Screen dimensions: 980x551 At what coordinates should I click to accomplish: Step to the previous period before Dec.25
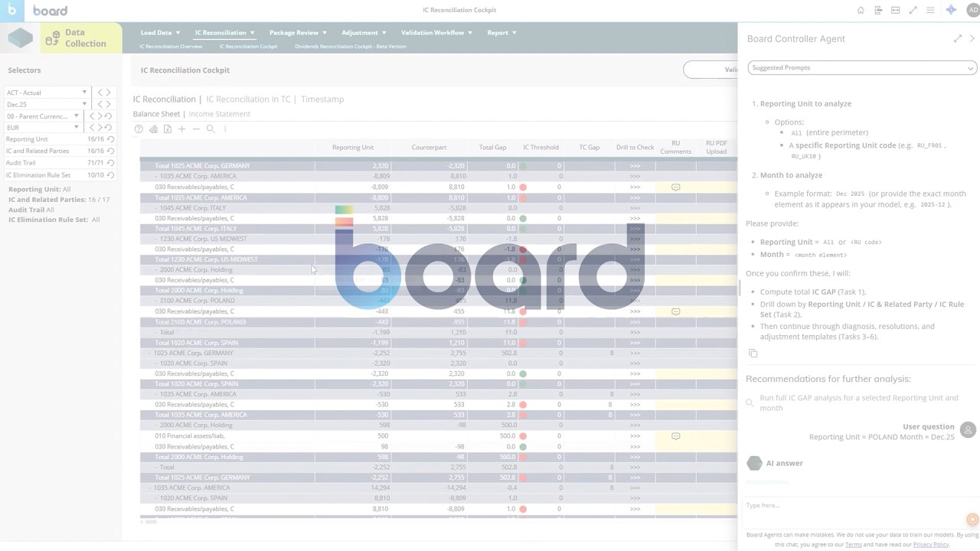click(99, 104)
